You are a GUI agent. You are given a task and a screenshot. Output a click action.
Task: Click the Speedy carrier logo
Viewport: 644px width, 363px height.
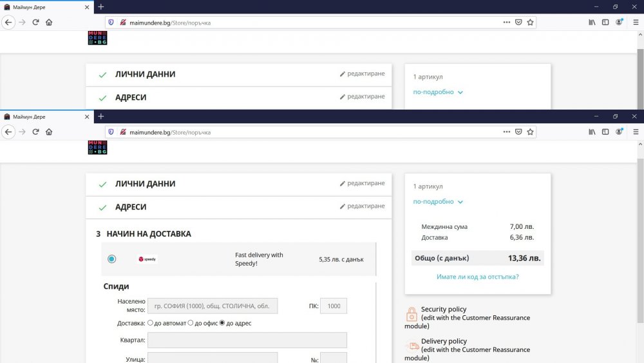click(x=147, y=259)
